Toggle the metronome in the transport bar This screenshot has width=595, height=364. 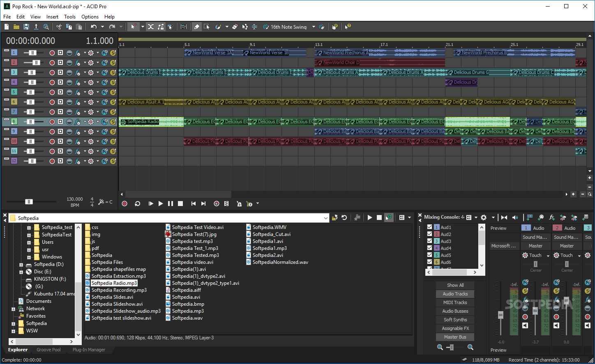coord(239,204)
